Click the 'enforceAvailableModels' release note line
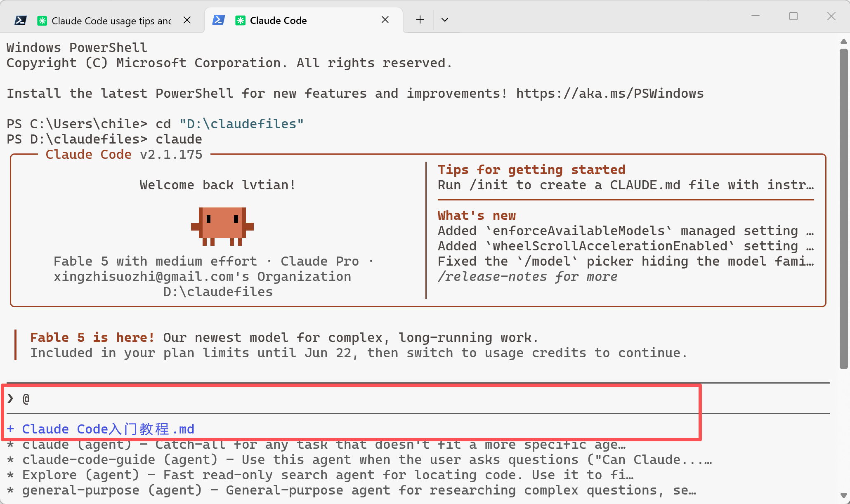 626,231
